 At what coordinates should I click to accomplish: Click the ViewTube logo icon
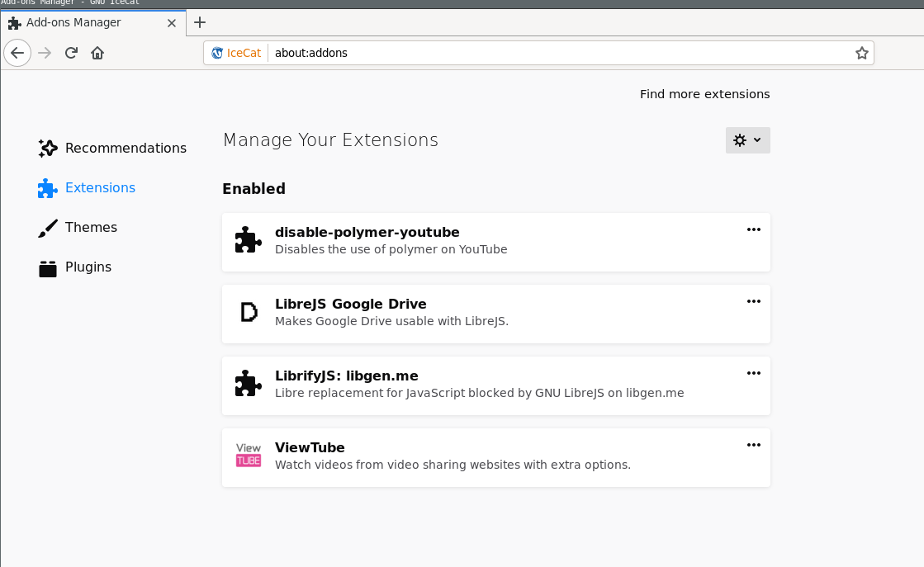(248, 455)
